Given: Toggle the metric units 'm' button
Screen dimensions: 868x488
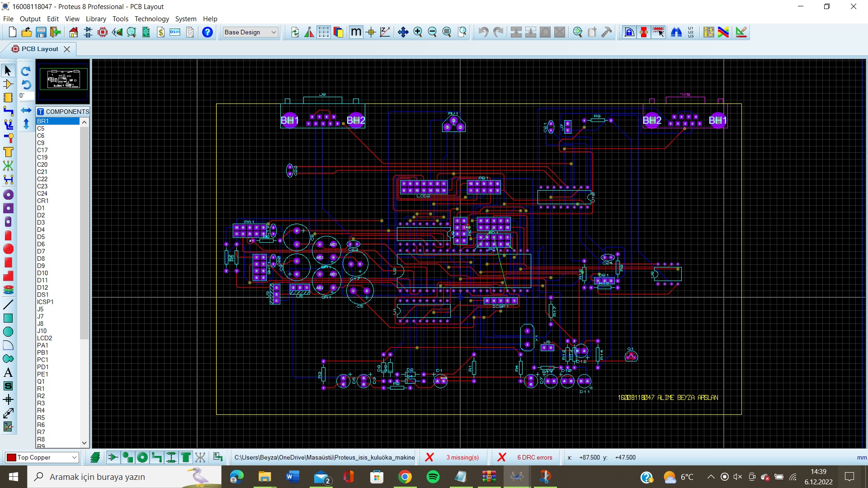Looking at the screenshot, I should tap(356, 32).
